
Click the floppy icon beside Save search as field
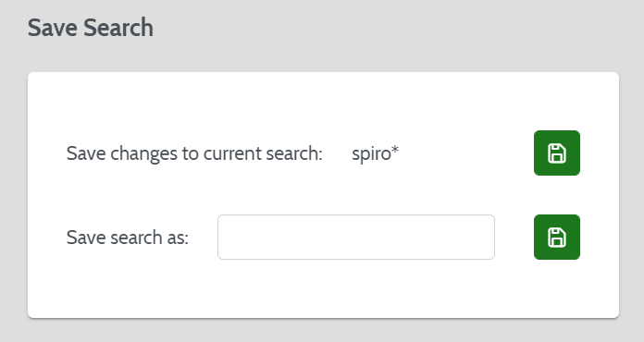coord(556,237)
